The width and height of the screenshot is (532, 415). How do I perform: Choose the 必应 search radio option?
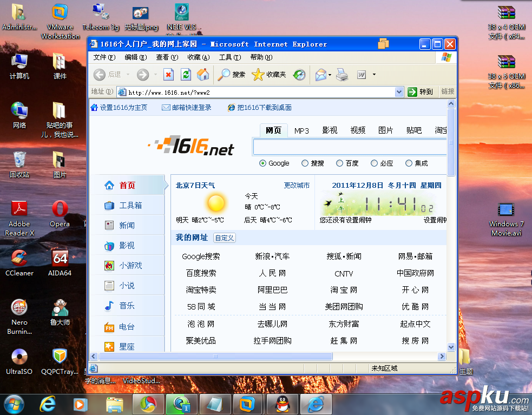[374, 163]
